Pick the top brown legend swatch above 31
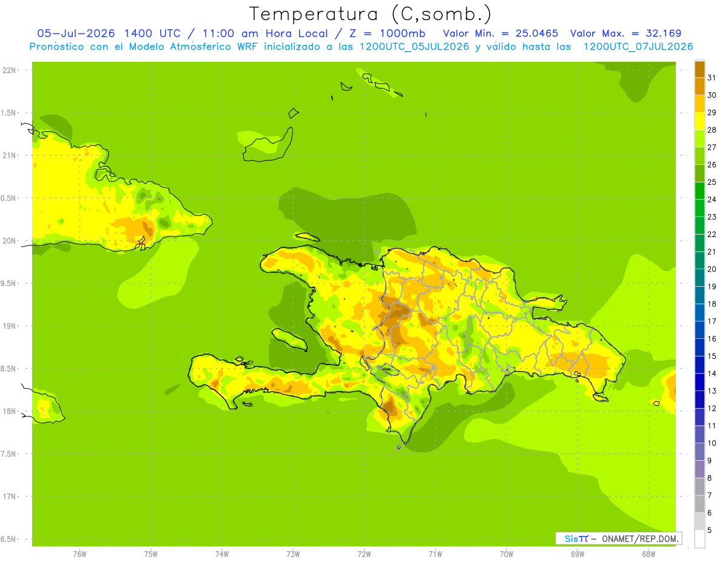The width and height of the screenshot is (728, 562). click(699, 69)
